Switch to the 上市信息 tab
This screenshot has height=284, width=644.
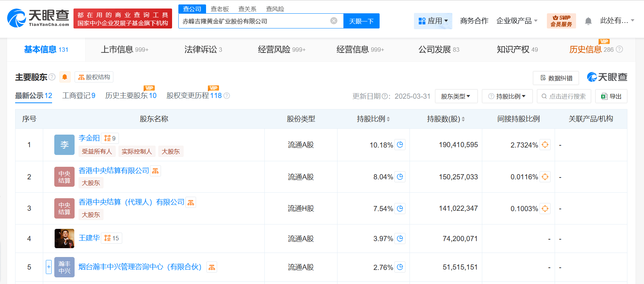[125, 50]
